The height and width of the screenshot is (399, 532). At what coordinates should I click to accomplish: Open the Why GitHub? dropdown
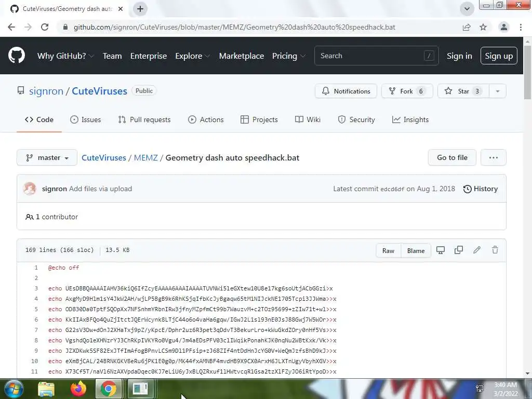point(65,56)
